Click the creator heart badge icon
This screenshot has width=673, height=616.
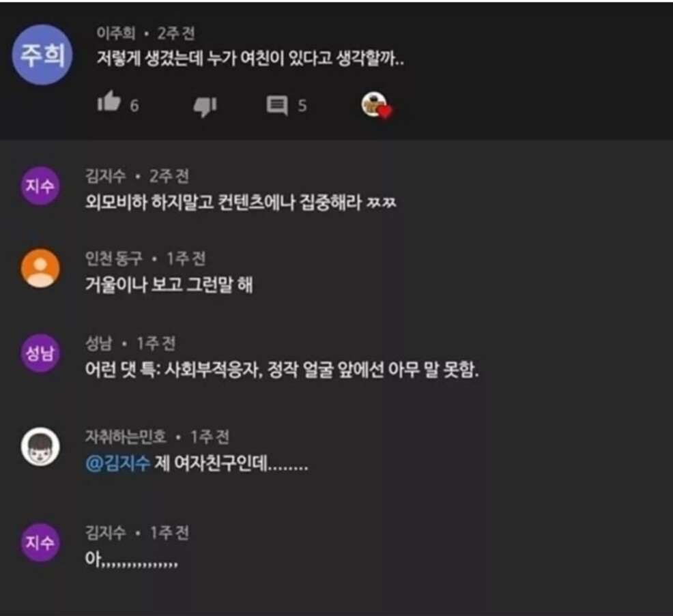pos(376,106)
